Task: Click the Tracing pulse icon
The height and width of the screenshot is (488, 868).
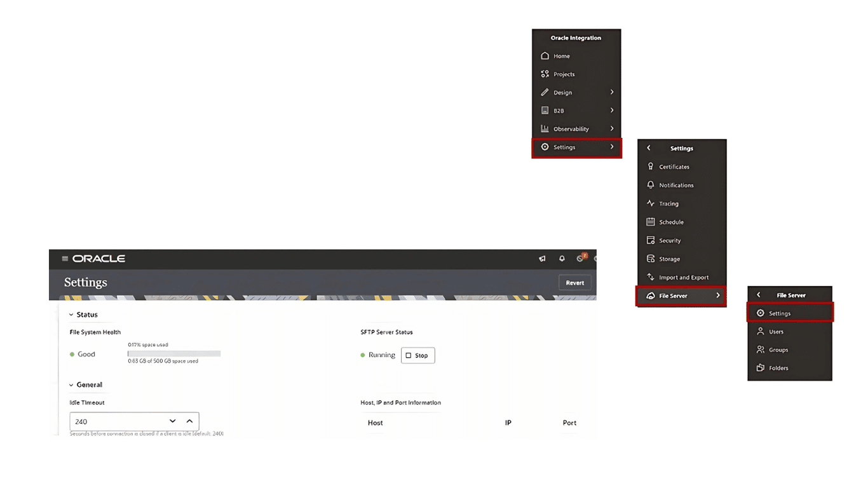Action: 650,203
